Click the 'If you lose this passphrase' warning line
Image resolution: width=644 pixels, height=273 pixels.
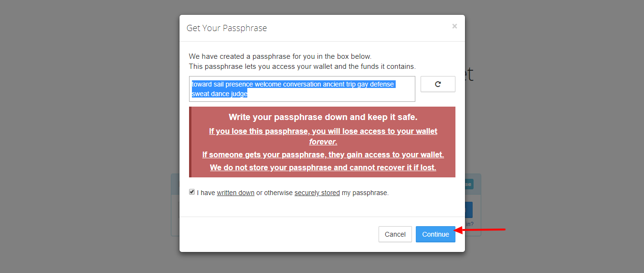tap(323, 131)
